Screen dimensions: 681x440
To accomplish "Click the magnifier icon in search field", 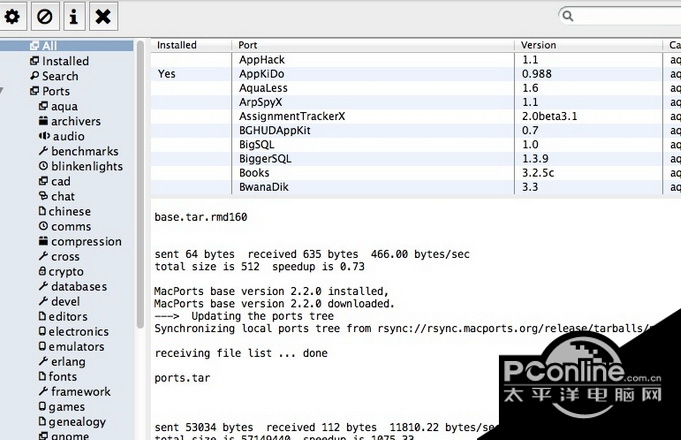I will (568, 16).
